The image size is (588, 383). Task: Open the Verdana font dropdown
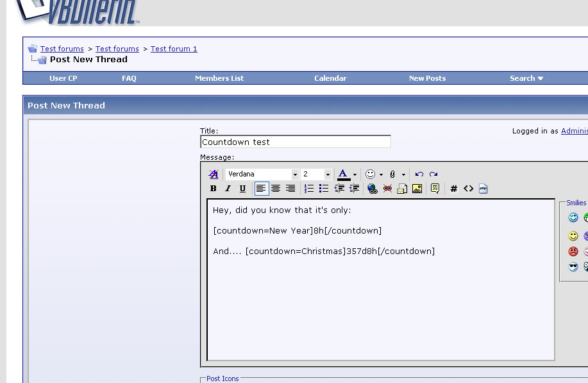[295, 174]
